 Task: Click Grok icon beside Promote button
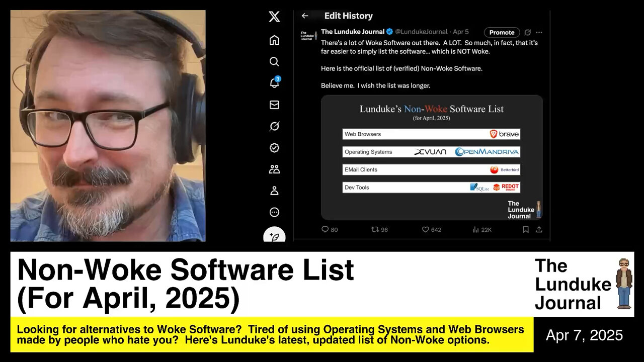528,32
